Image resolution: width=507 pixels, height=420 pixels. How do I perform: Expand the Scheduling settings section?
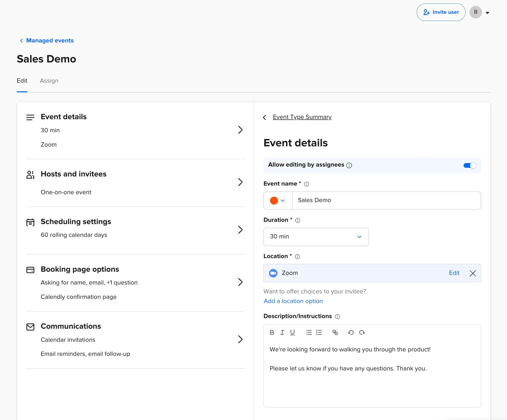tap(240, 229)
